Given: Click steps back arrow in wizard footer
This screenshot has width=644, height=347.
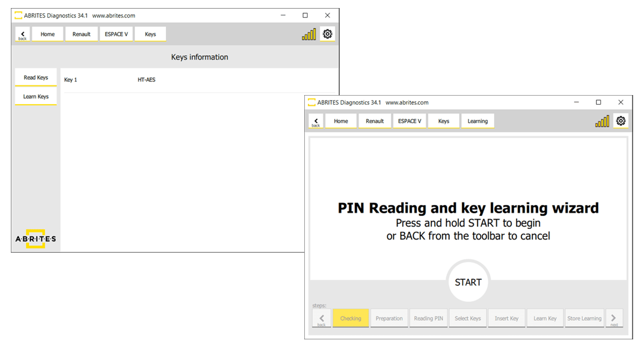Looking at the screenshot, I should 322,318.
